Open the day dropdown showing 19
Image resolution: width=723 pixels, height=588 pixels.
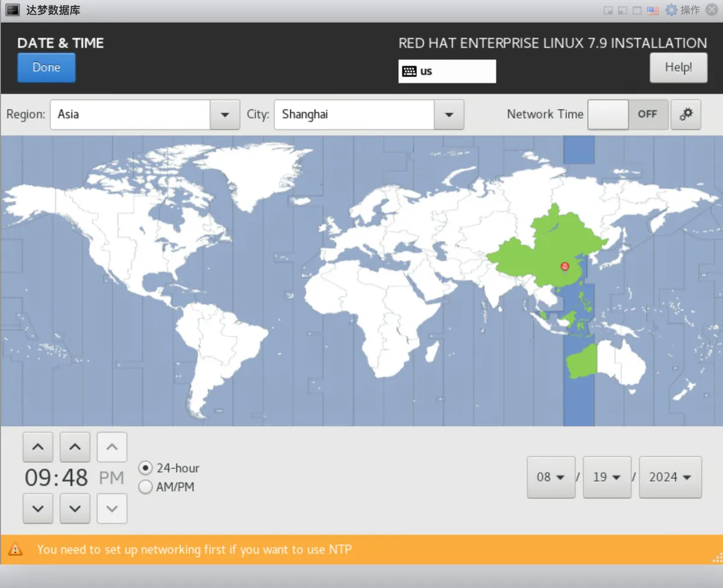pyautogui.click(x=607, y=477)
